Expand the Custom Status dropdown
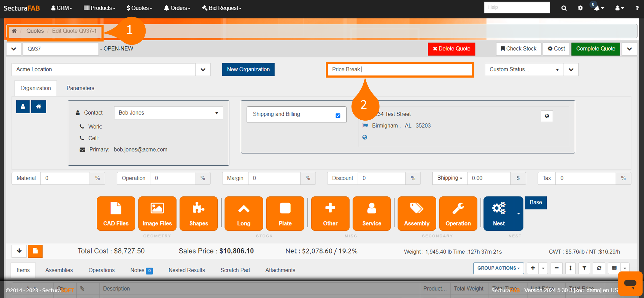Image resolution: width=644 pixels, height=298 pixels. click(x=524, y=69)
